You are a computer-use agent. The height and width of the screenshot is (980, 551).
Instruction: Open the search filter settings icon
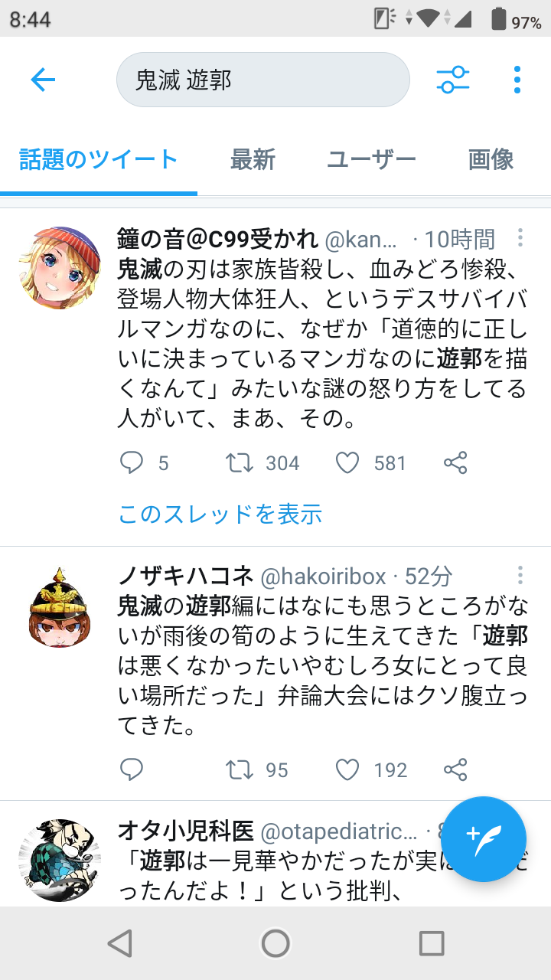tap(452, 80)
